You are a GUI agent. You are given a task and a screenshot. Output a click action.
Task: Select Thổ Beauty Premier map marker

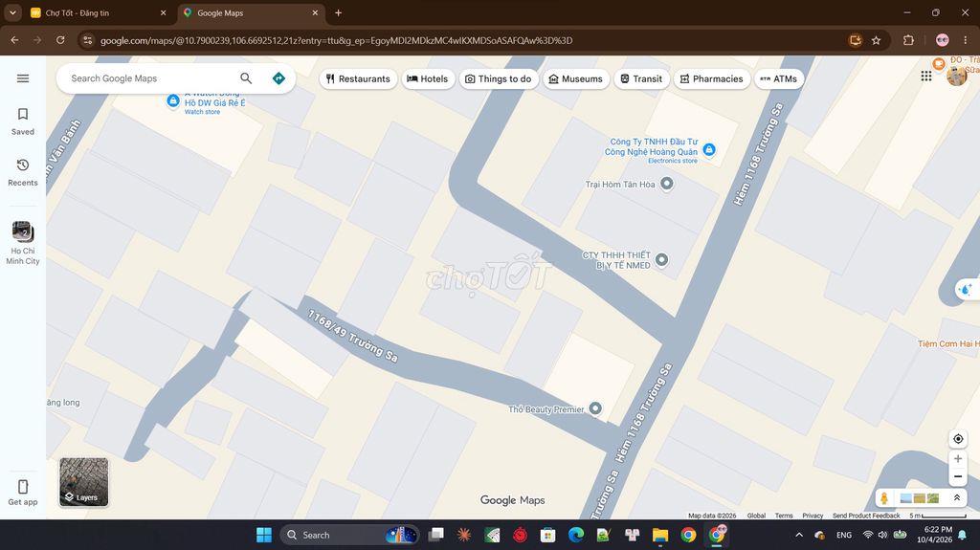tap(595, 408)
